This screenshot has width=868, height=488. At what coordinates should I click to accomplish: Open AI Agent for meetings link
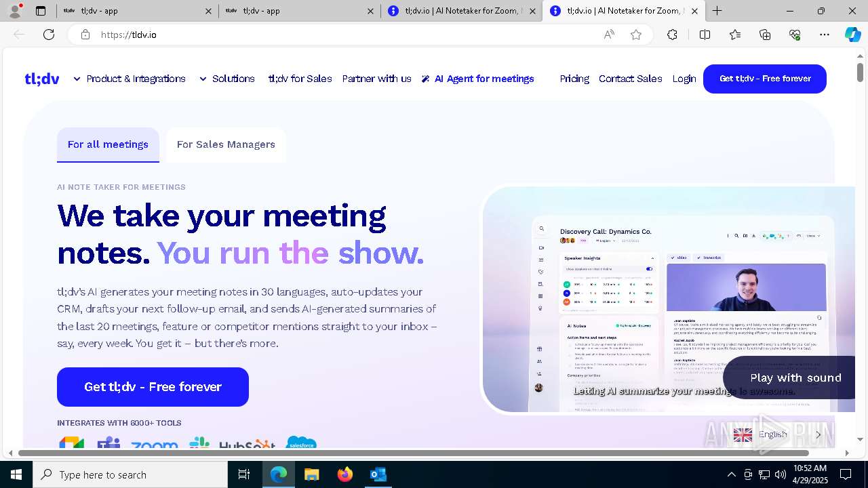coord(477,79)
